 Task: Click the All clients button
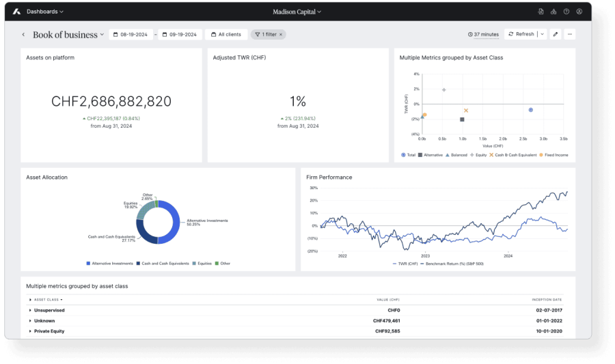pos(225,34)
